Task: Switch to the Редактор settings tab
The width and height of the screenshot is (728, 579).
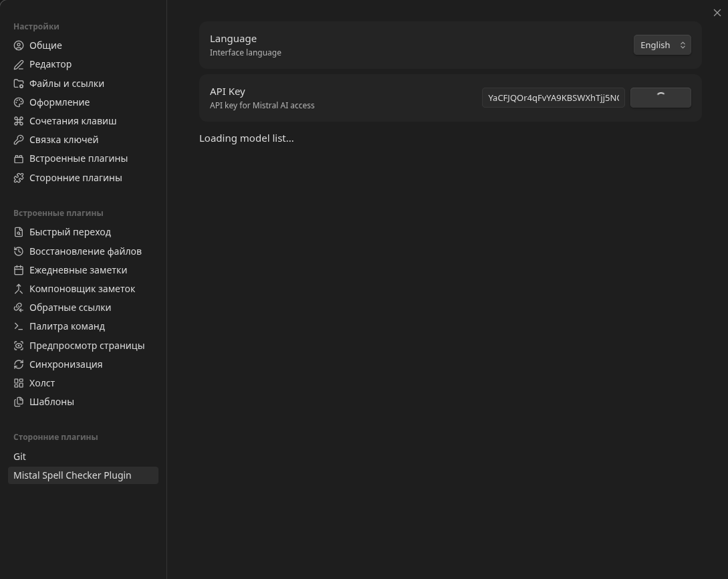Action: 83,65
